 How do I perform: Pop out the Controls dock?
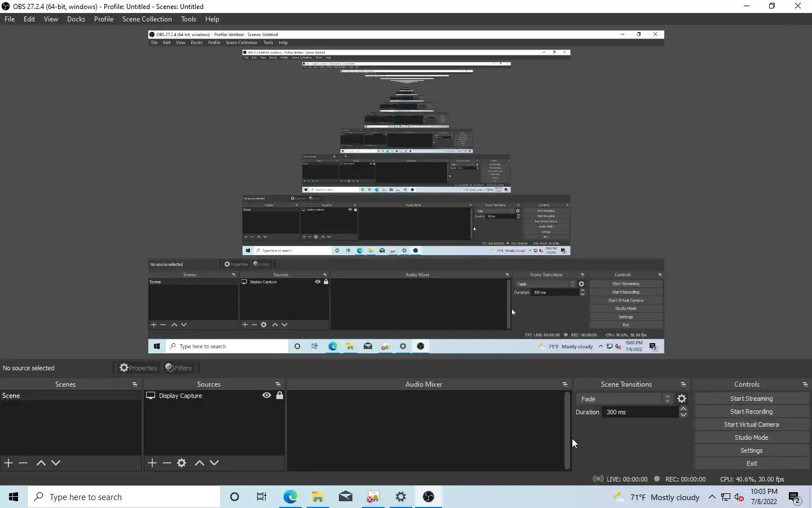click(805, 384)
